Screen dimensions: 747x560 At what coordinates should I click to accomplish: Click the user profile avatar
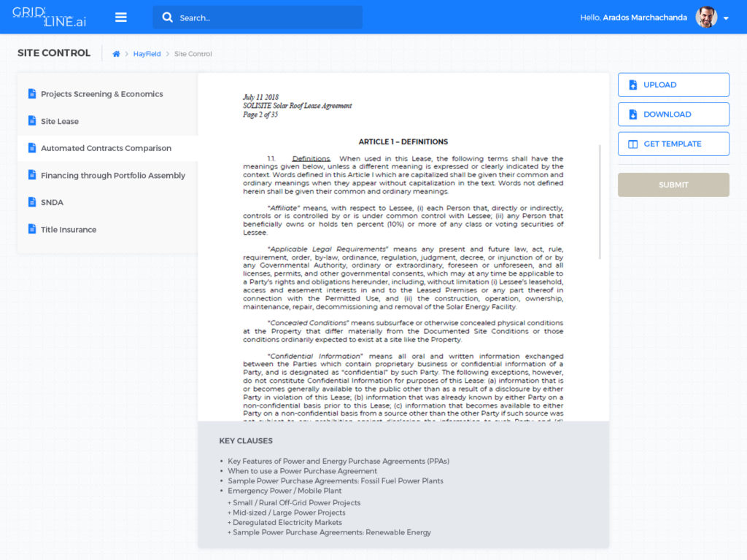point(705,17)
